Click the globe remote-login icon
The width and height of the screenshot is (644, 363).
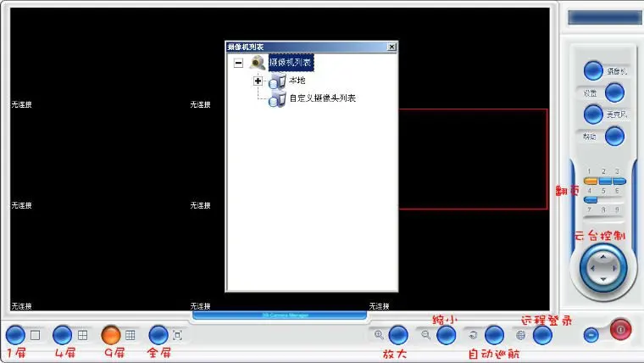click(521, 335)
